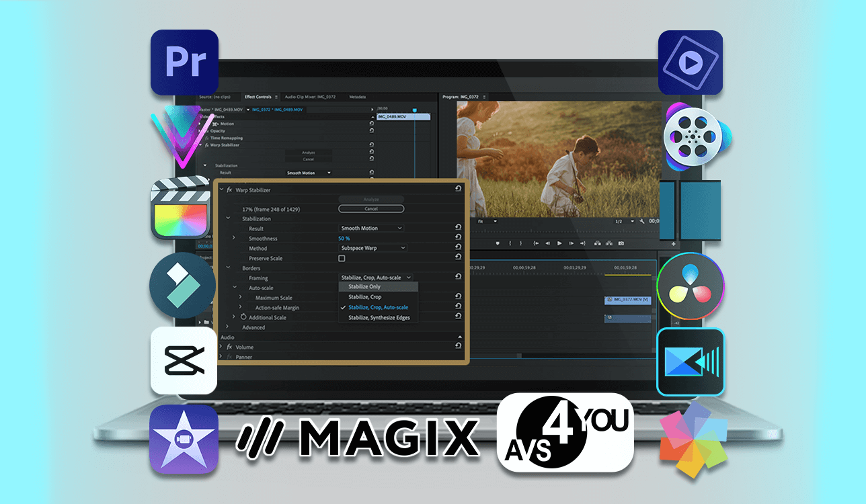Collapse the Warp Stabilizer effect in zoomed panel
866x504 pixels.
pyautogui.click(x=221, y=190)
